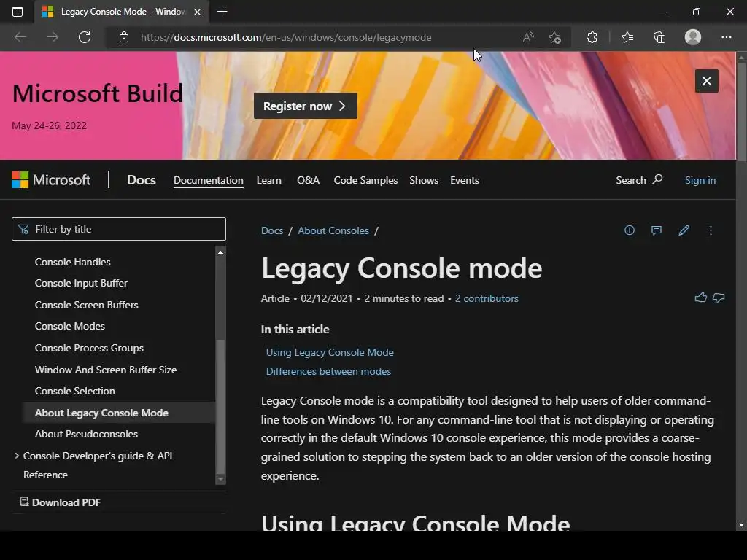The width and height of the screenshot is (747, 560).
Task: Select Documentation nav item
Action: click(208, 180)
